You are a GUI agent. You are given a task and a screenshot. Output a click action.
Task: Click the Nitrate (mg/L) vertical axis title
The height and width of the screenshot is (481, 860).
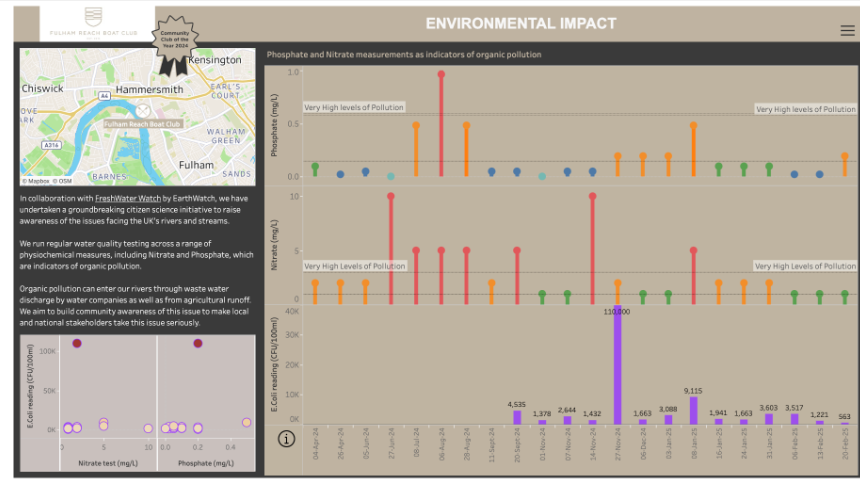[x=274, y=245]
